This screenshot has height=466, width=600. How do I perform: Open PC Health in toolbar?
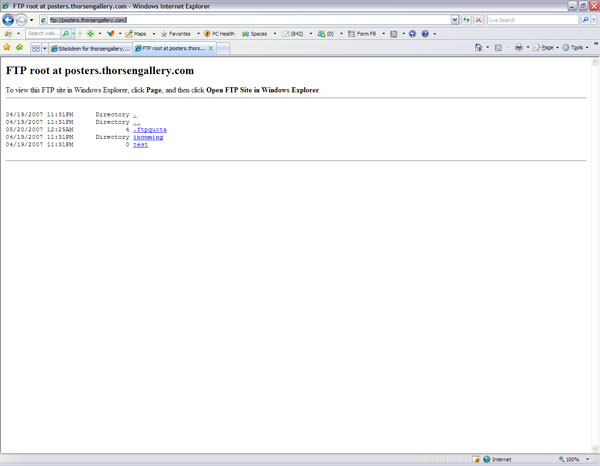pyautogui.click(x=217, y=34)
